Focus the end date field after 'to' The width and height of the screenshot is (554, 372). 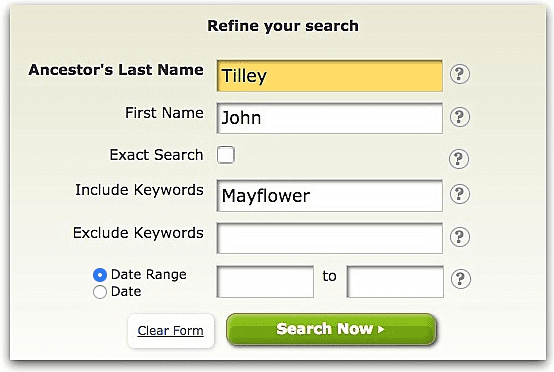coord(395,282)
